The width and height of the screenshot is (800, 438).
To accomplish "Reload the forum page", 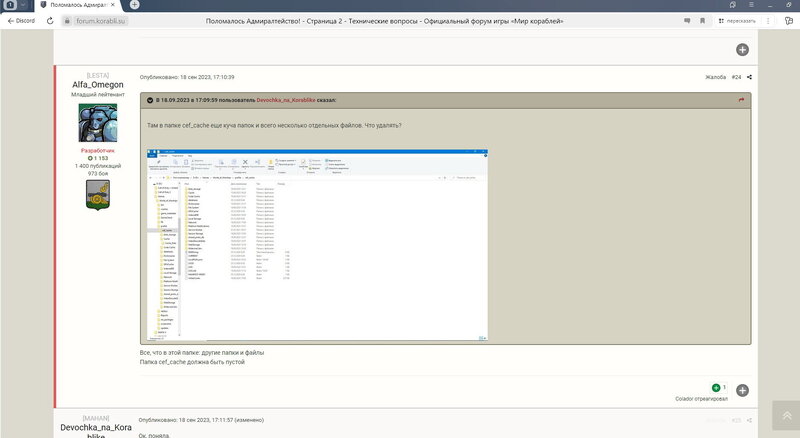I will click(50, 21).
